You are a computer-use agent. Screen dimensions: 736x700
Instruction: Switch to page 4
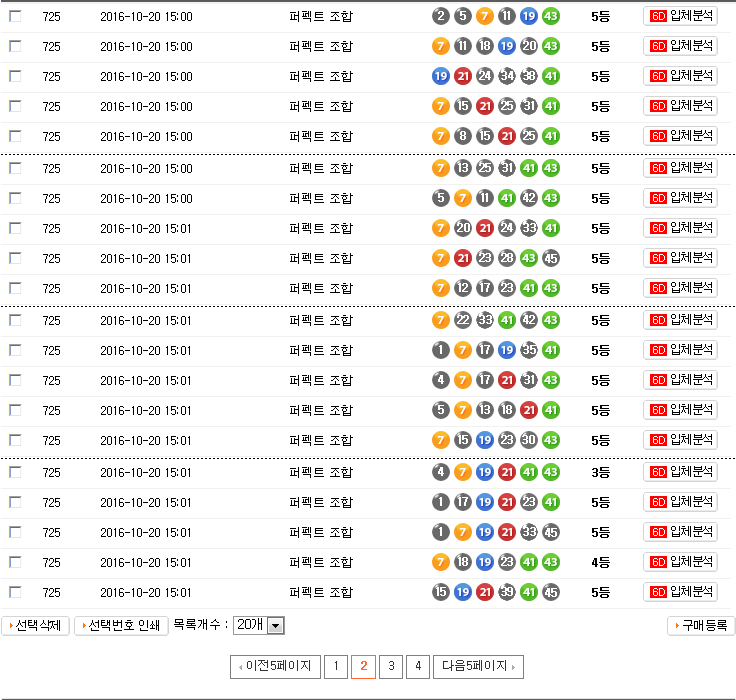tap(418, 666)
